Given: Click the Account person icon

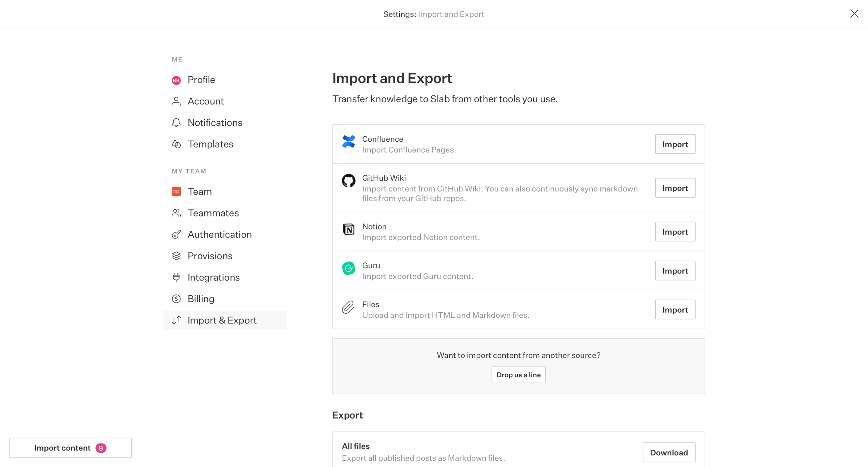Looking at the screenshot, I should (176, 101).
